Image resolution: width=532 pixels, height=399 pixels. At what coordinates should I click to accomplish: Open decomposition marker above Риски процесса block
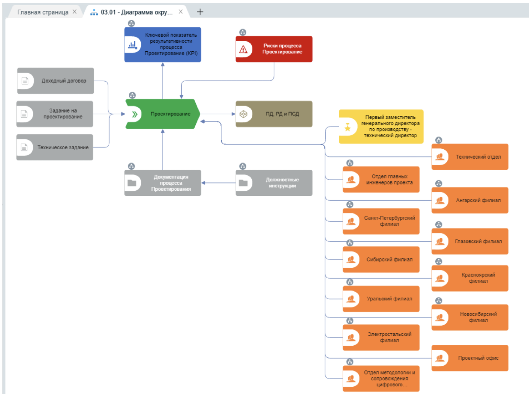coord(243,32)
